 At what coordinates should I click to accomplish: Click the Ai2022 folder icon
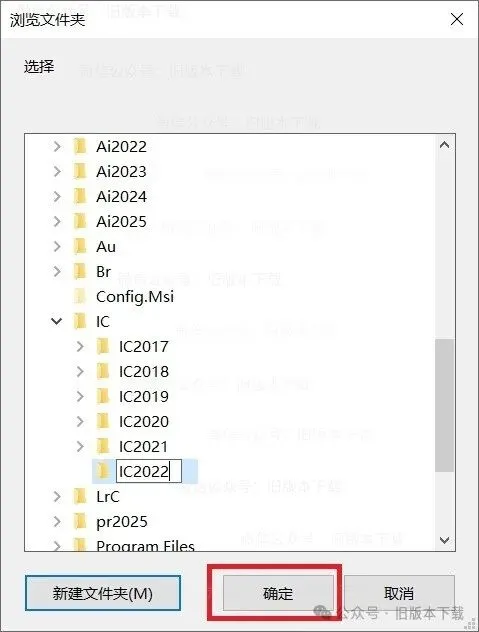coord(80,146)
